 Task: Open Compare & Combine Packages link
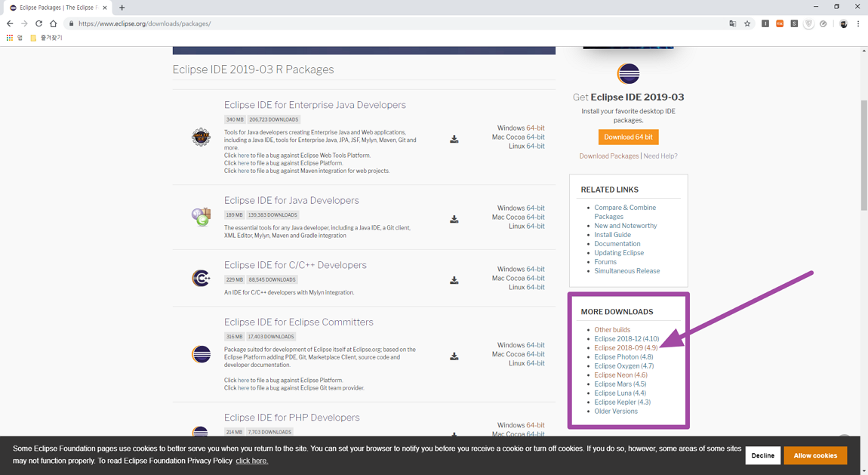tap(625, 212)
